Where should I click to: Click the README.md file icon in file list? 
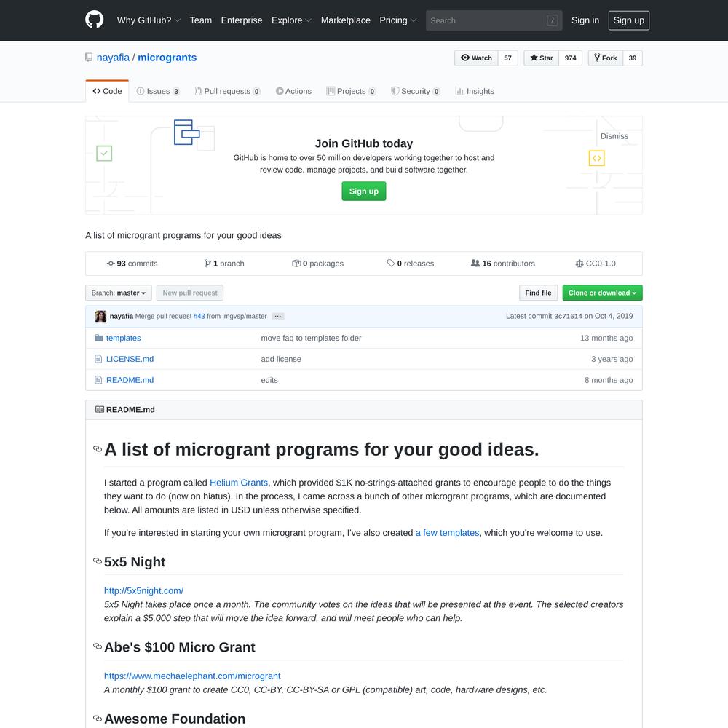tap(98, 380)
